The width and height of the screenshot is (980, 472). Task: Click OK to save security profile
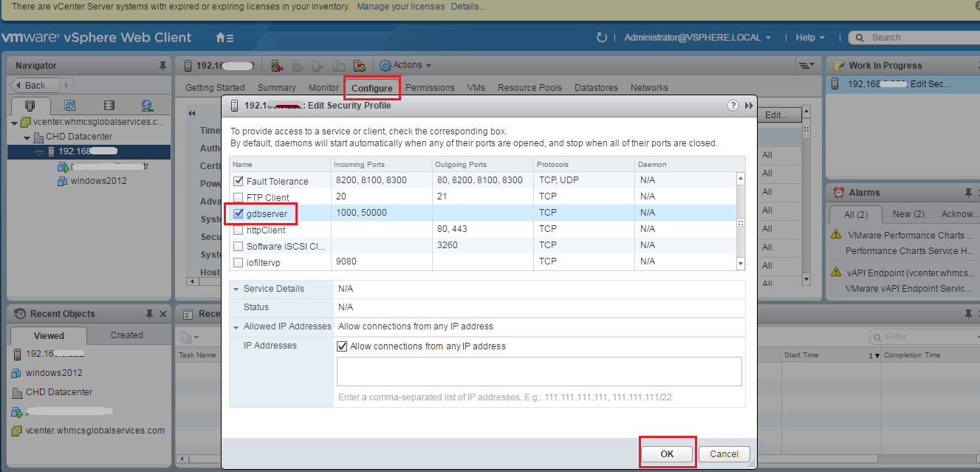click(667, 454)
